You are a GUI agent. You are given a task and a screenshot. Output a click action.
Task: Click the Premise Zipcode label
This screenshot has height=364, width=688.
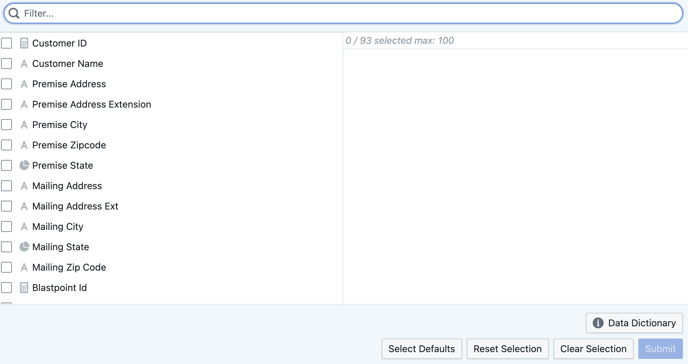pos(69,145)
